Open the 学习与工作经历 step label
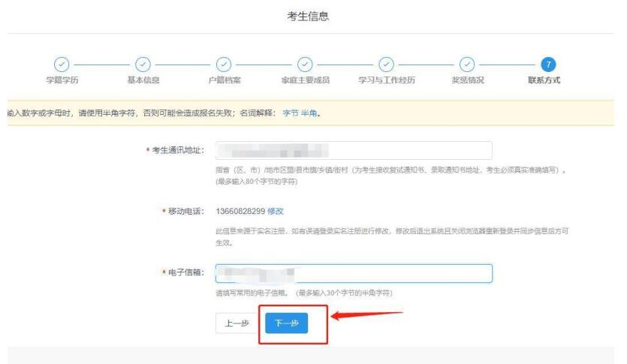The height and width of the screenshot is (364, 627). pyautogui.click(x=385, y=80)
